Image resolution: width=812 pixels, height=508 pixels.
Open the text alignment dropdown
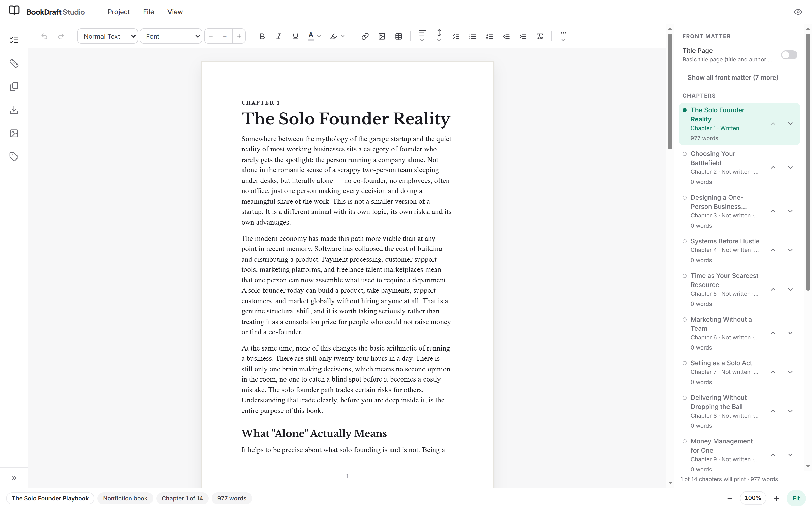(422, 36)
